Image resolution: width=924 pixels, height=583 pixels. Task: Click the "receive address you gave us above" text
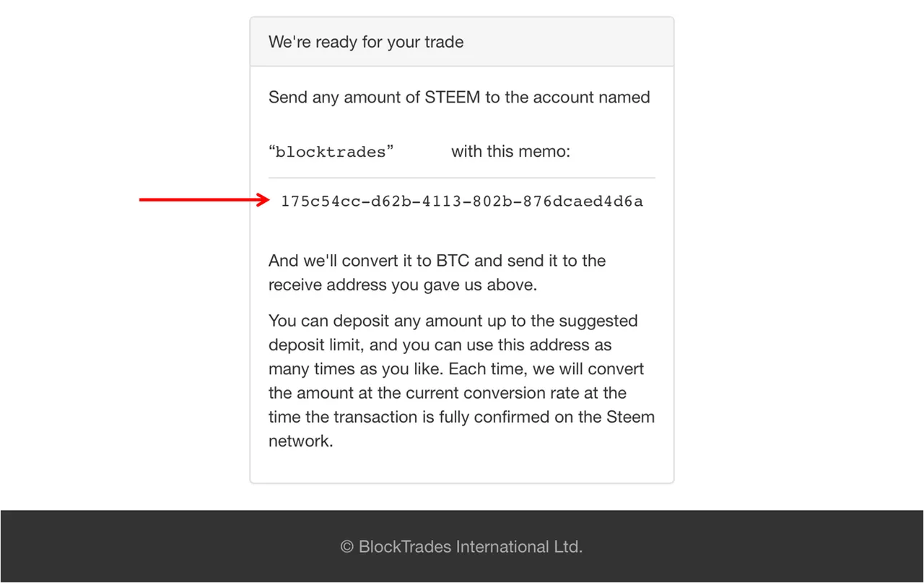pos(402,285)
